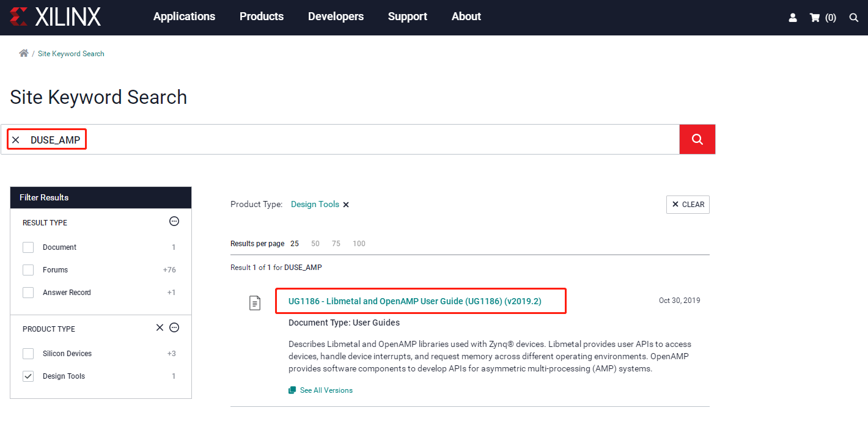The width and height of the screenshot is (868, 427).
Task: Go to home via breadcrumb house icon
Action: click(24, 53)
